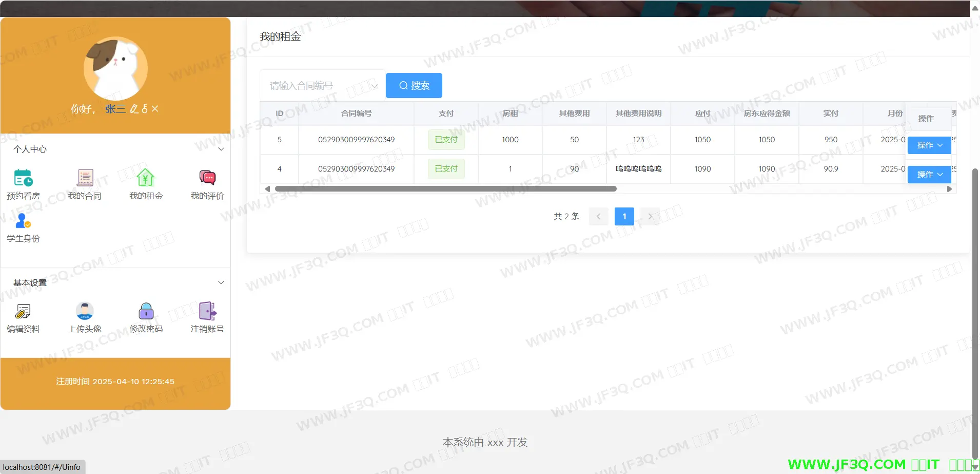Select page 1 in pagination
The image size is (980, 474).
624,217
